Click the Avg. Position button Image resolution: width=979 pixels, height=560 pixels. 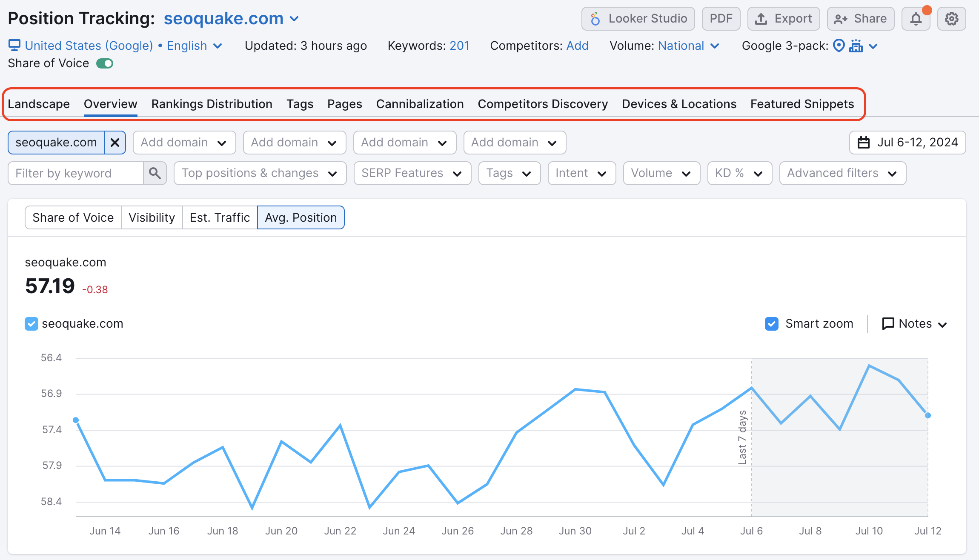tap(301, 217)
